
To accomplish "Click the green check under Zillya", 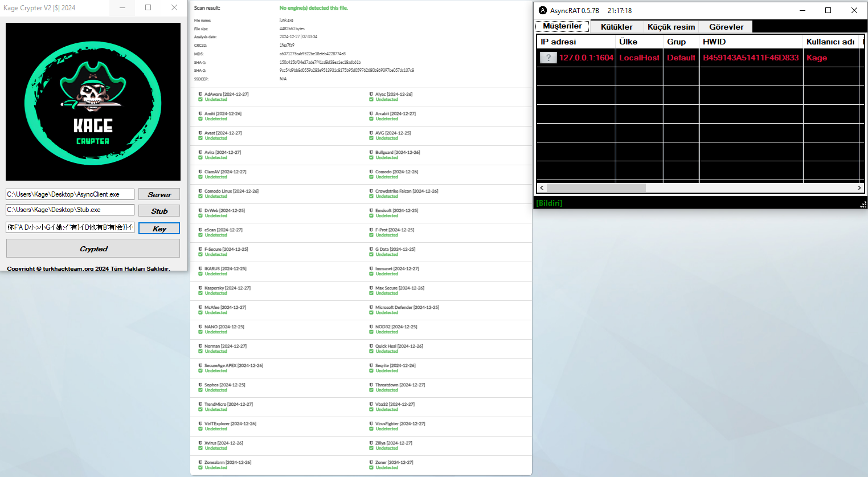I will tap(371, 449).
